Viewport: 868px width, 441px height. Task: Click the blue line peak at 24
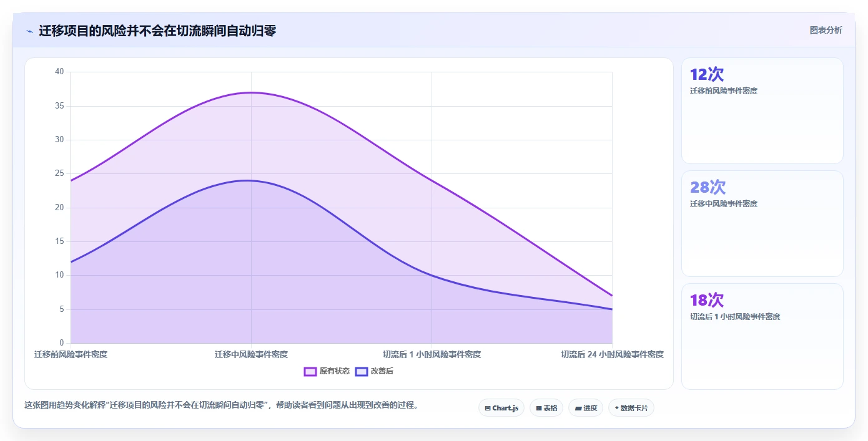251,180
